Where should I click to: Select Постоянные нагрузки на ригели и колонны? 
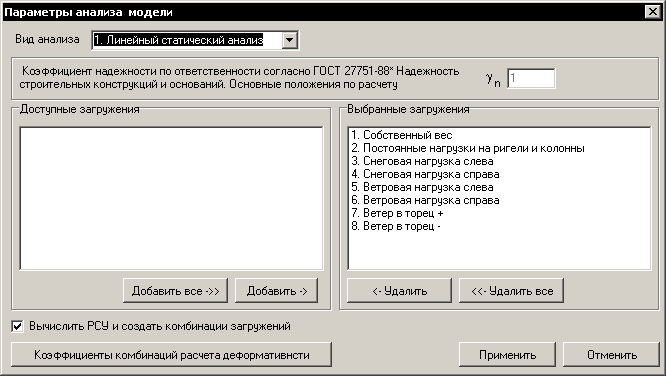click(x=474, y=148)
